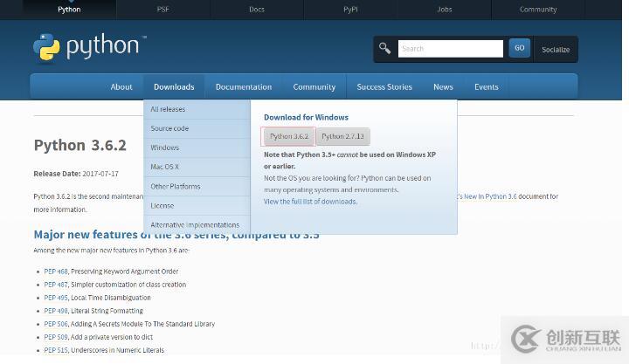This screenshot has height=364, width=629.
Task: Open the Success Stories navigation menu
Action: [x=384, y=86]
